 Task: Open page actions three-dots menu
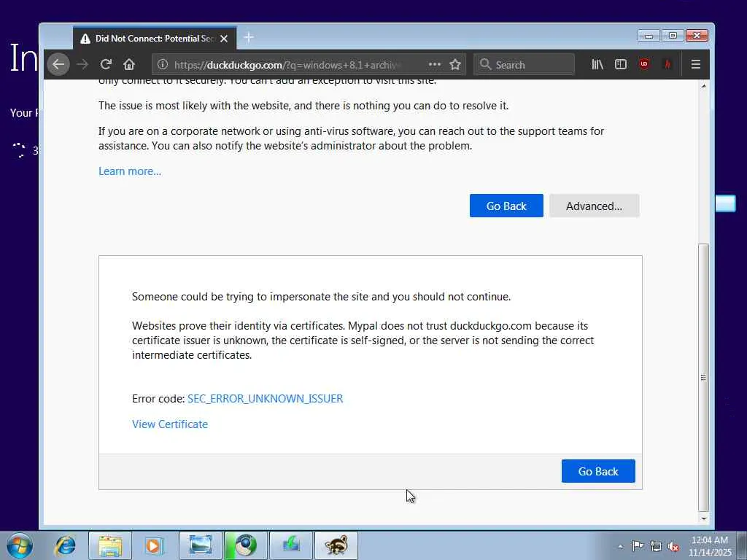click(435, 64)
